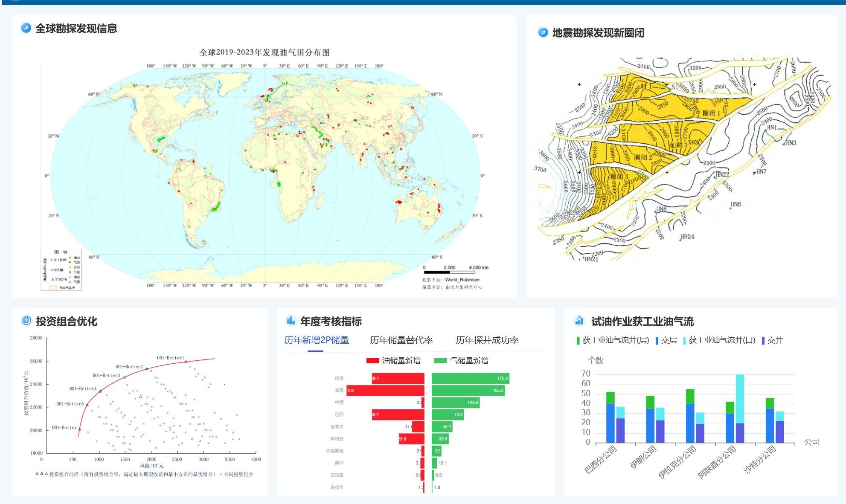Click Canada's green bar labeled 46.9
This screenshot has height=504, width=846.
442,426
